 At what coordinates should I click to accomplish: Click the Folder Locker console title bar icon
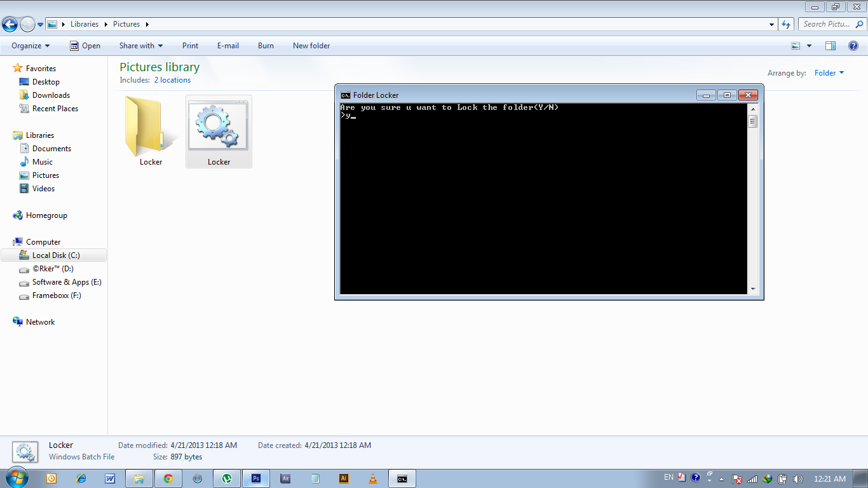pos(346,95)
